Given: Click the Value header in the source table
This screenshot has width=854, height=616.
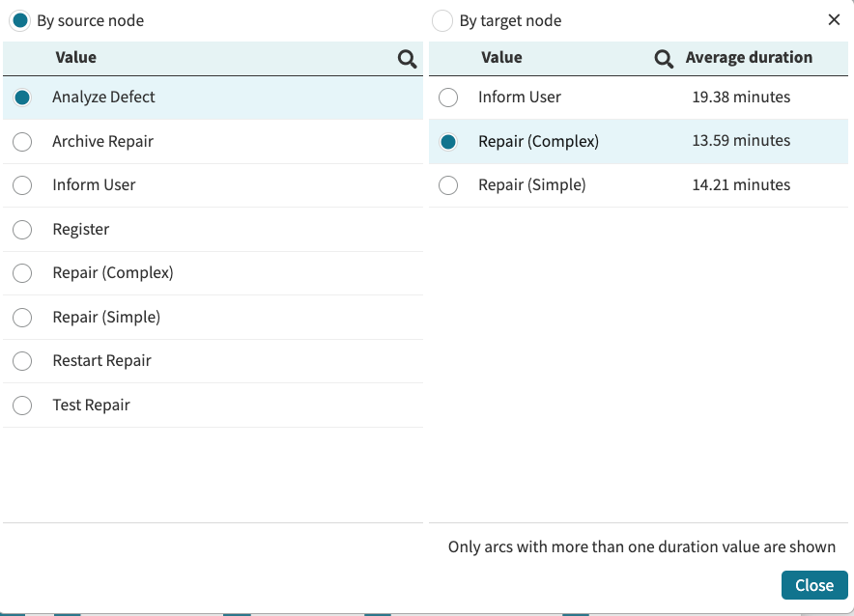Looking at the screenshot, I should pyautogui.click(x=75, y=58).
